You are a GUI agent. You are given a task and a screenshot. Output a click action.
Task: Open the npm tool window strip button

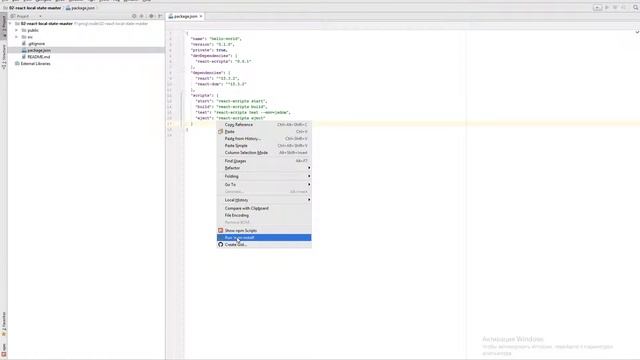[x=4, y=350]
